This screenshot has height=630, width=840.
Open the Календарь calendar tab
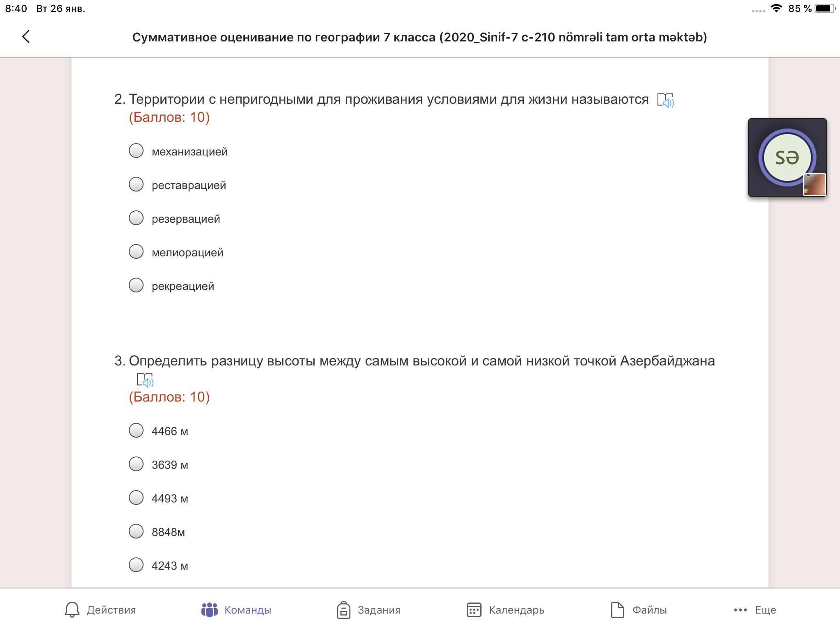[x=505, y=610]
